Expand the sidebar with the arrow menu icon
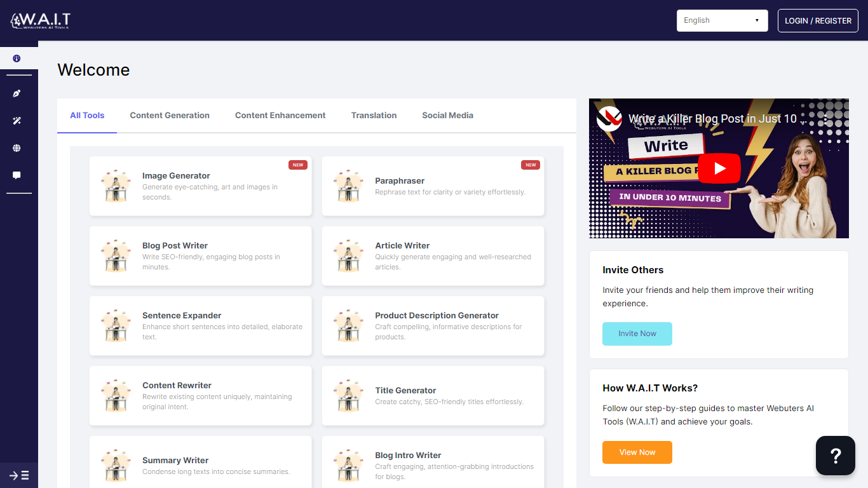 tap(19, 475)
